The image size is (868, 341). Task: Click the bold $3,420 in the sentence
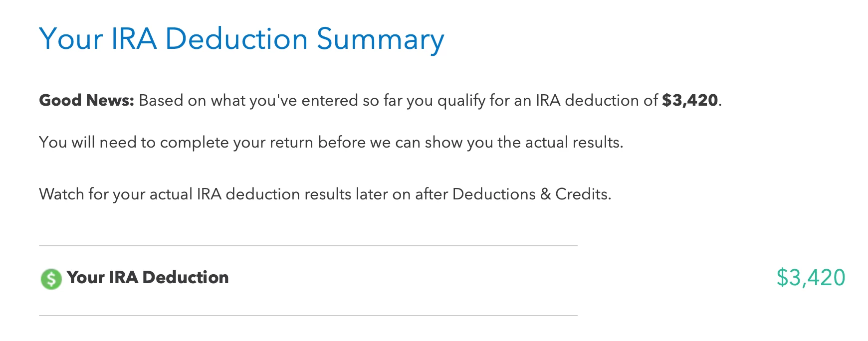tap(690, 100)
